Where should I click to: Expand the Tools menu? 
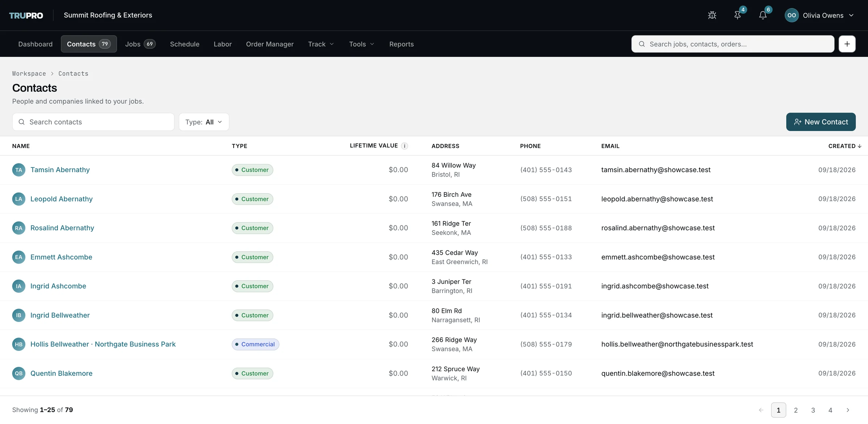pyautogui.click(x=361, y=44)
